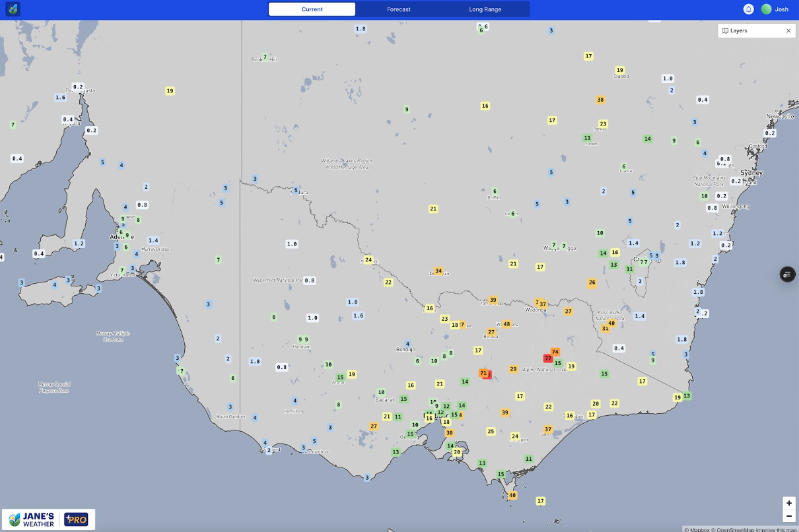Click the 25 station marker
Screen dimensions: 799x532
[491, 431]
